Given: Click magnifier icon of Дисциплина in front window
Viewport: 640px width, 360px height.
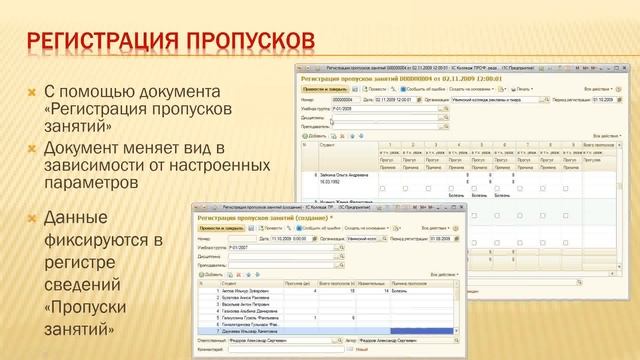Looking at the screenshot, I should pyautogui.click(x=342, y=257).
